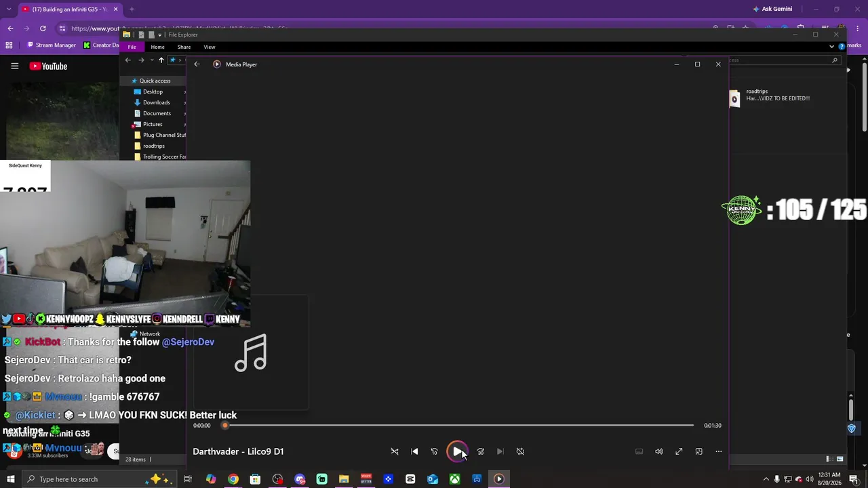Show hidden system tray icons
The width and height of the screenshot is (868, 488).
tap(766, 479)
